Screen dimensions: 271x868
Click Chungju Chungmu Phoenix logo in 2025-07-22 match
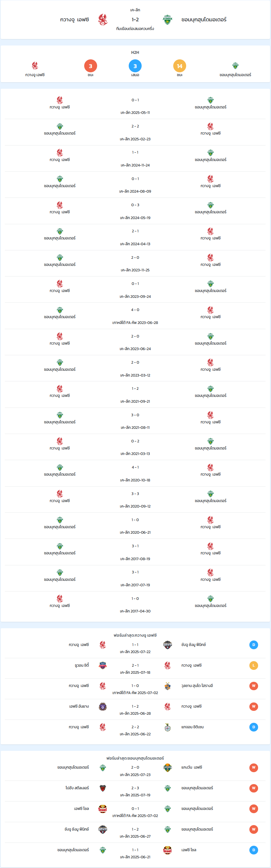(167, 645)
